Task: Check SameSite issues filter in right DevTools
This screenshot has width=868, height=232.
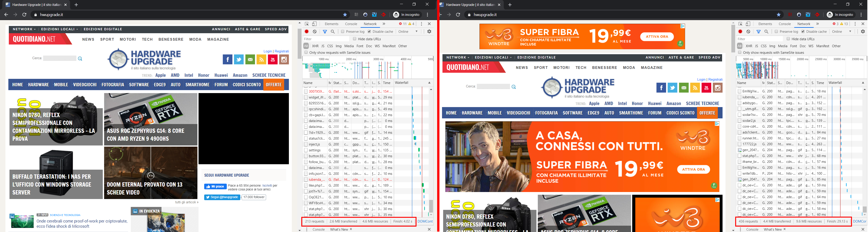Action: click(740, 52)
